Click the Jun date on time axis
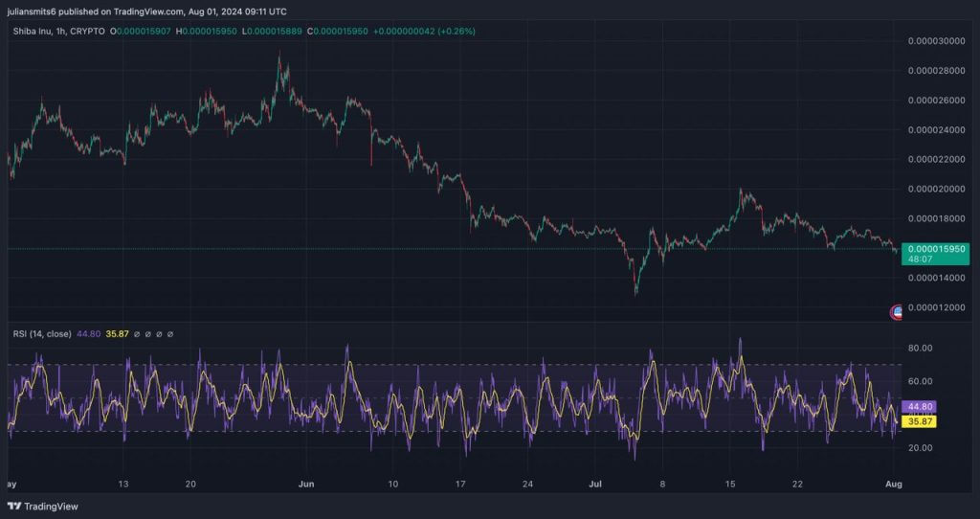Image resolution: width=980 pixels, height=519 pixels. (x=306, y=484)
